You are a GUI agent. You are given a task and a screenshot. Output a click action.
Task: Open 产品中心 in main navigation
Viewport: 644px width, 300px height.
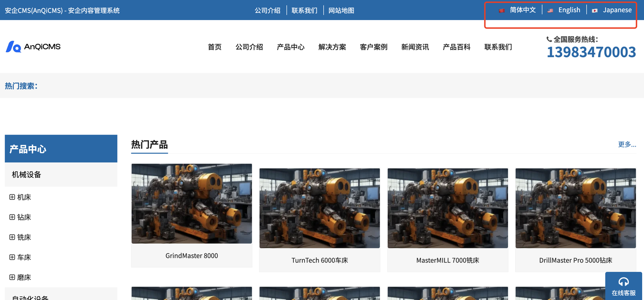click(x=291, y=47)
